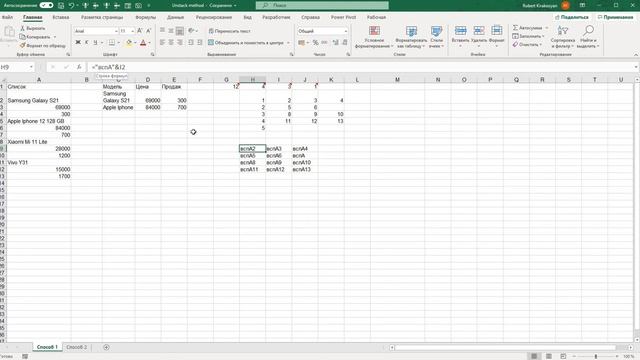
Task: Click the horizontal scrollbar at bottom
Action: (505, 347)
